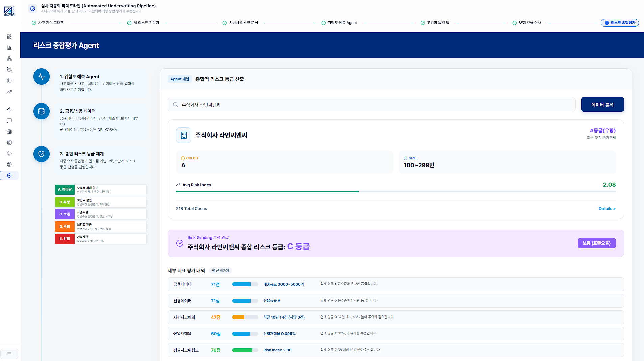Open the Details link

pos(607,209)
